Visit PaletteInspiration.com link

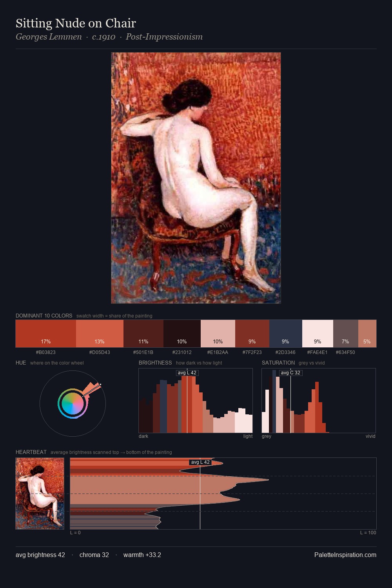(x=345, y=555)
